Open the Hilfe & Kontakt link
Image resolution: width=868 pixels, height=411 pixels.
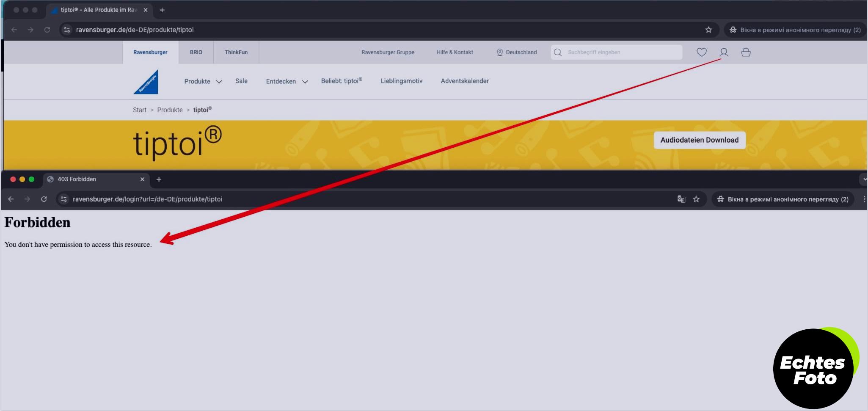tap(455, 52)
